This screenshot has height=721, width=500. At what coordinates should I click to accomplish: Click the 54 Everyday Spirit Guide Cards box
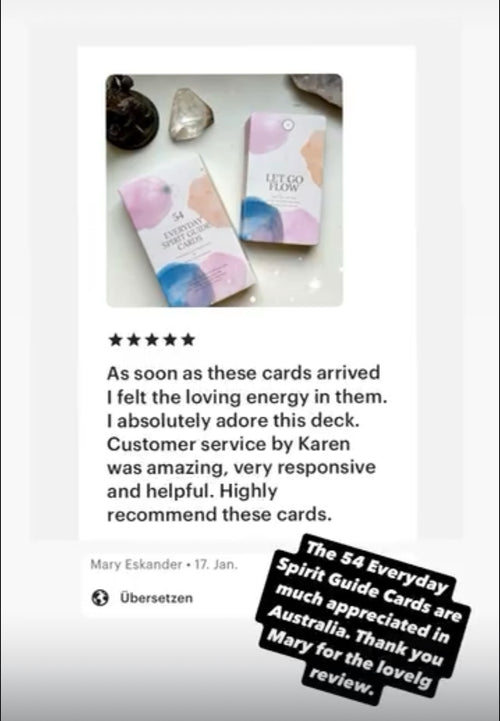point(186,230)
